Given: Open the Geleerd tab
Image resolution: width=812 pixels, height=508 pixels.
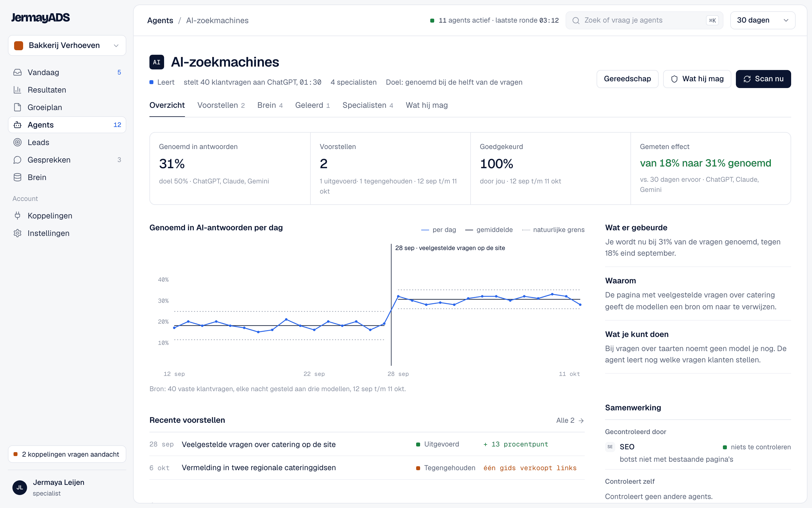Looking at the screenshot, I should click(x=312, y=105).
